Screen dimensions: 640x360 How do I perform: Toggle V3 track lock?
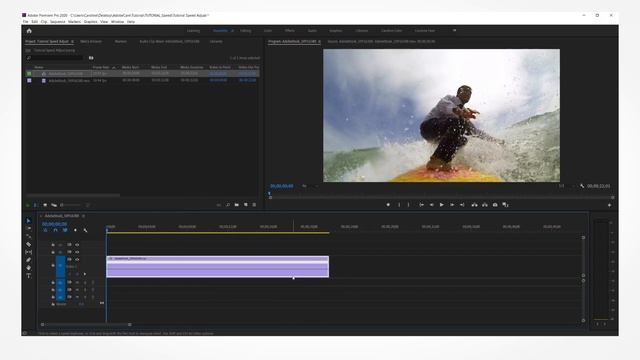click(x=53, y=245)
